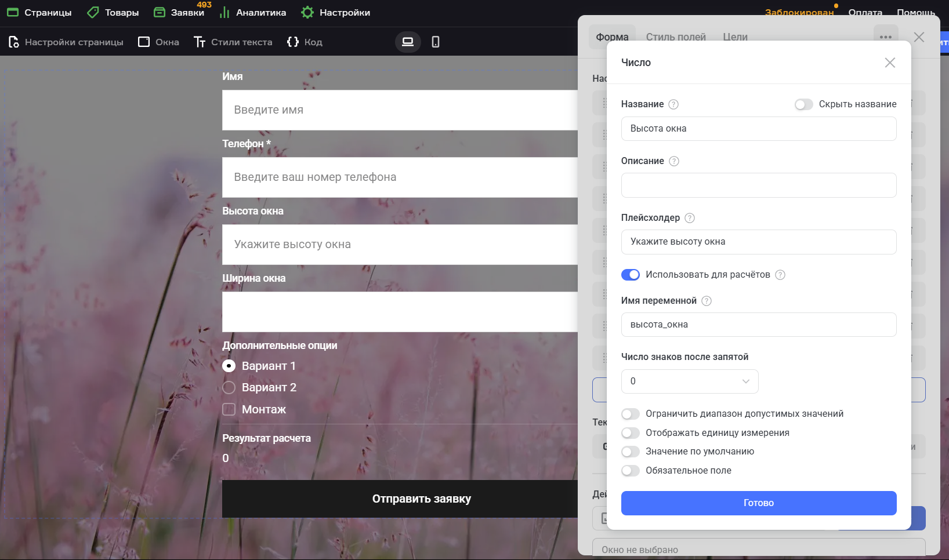Switch to the Стиль полей tab
This screenshot has height=560, width=949.
pos(676,37)
